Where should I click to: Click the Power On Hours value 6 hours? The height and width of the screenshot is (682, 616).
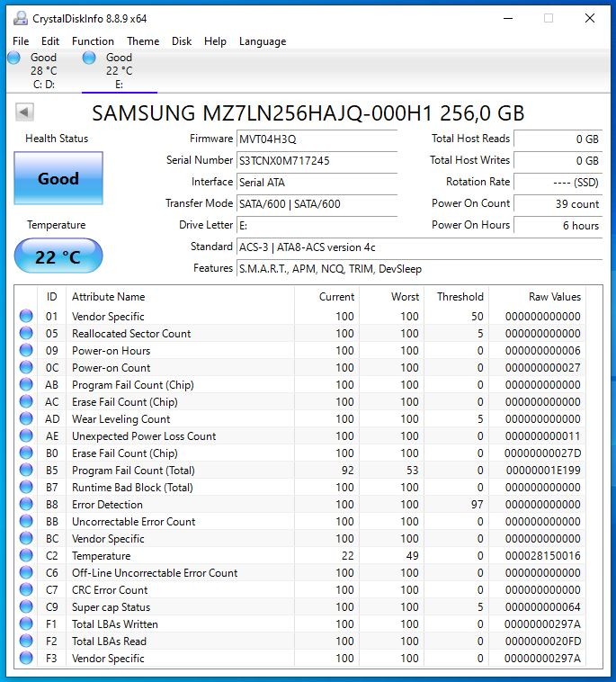(558, 225)
